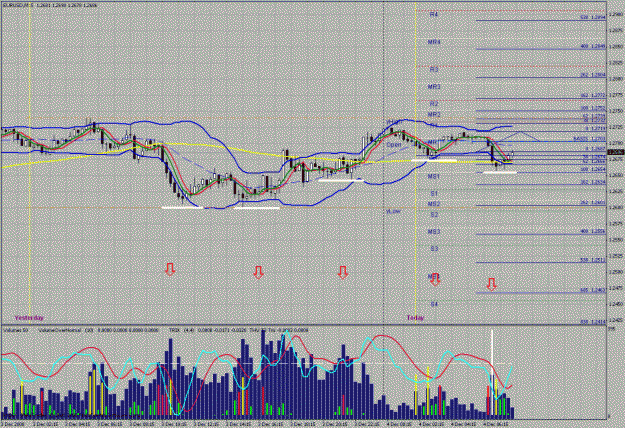Click the MR2 mid-resistance label
This screenshot has width=625, height=428.
(434, 114)
